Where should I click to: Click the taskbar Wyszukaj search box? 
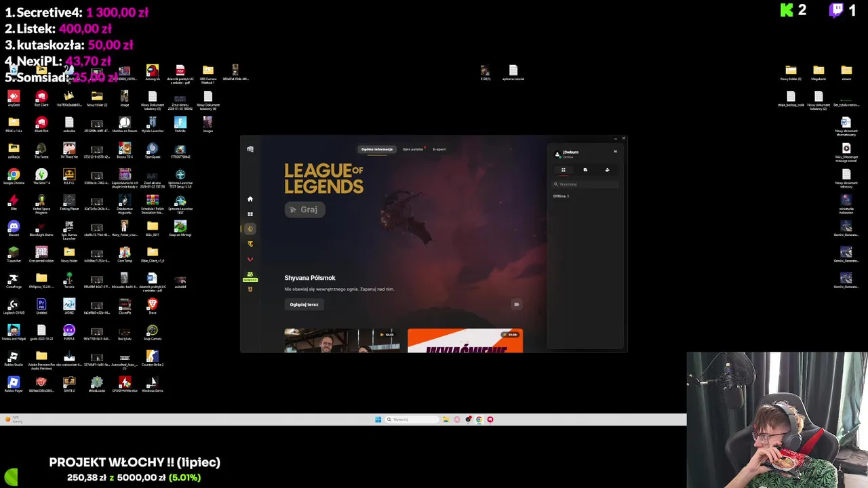(x=412, y=420)
